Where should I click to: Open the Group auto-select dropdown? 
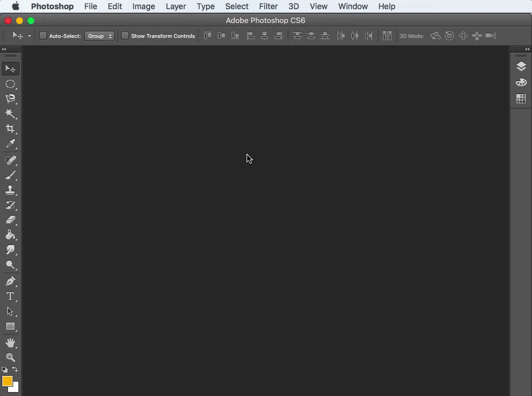[x=99, y=36]
